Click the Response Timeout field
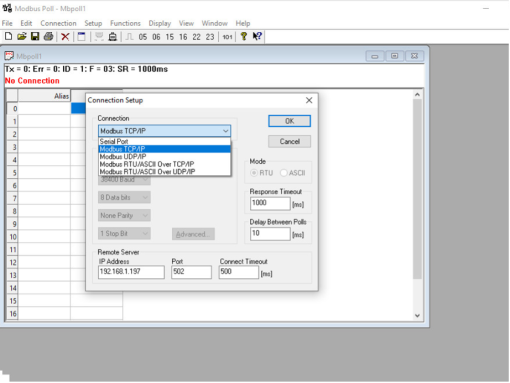 270,203
